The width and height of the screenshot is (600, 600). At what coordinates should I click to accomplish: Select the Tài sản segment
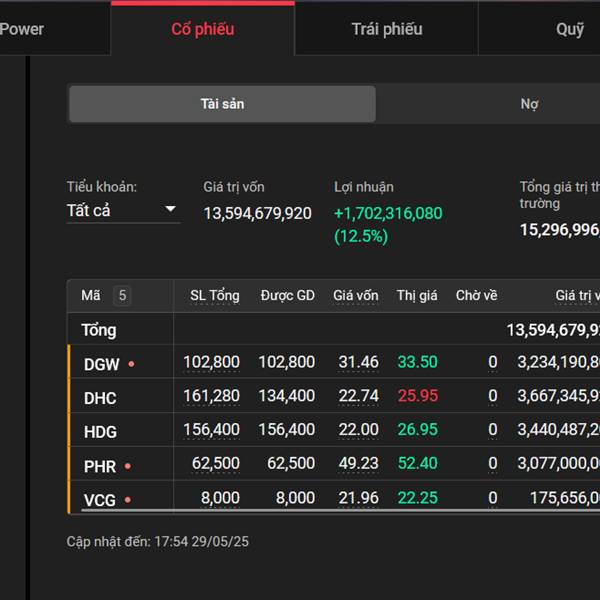coord(222,104)
